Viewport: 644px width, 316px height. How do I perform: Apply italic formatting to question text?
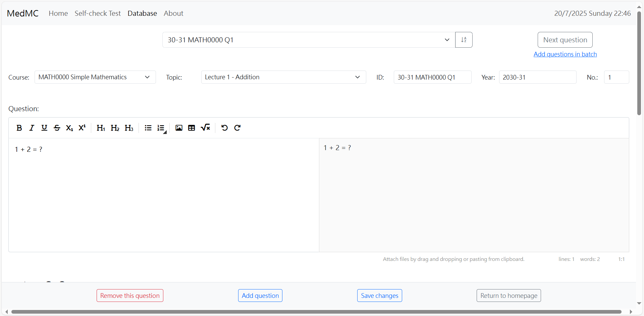pyautogui.click(x=32, y=128)
